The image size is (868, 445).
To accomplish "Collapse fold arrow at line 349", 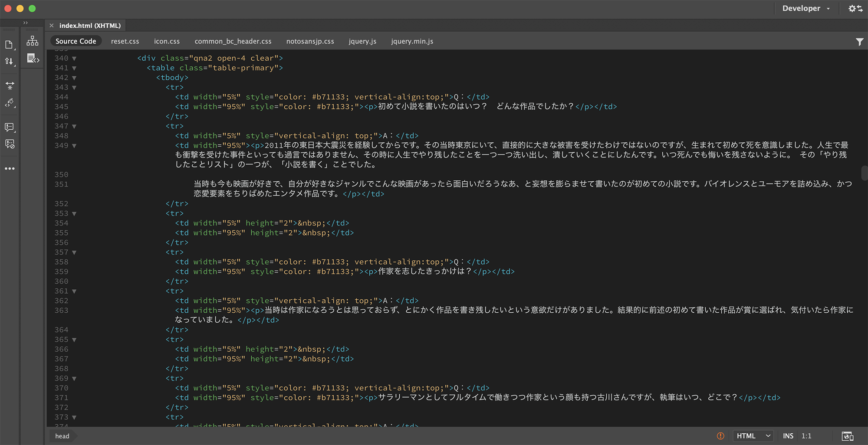I will tap(74, 146).
